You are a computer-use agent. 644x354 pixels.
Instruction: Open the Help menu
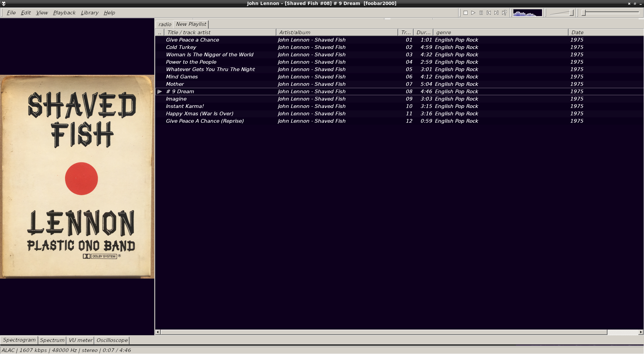pos(109,13)
